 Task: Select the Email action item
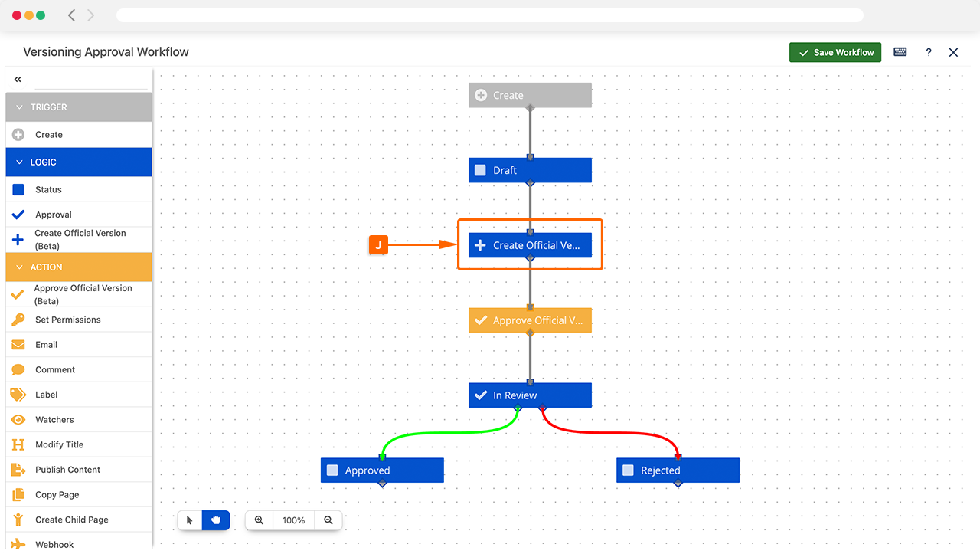(47, 345)
